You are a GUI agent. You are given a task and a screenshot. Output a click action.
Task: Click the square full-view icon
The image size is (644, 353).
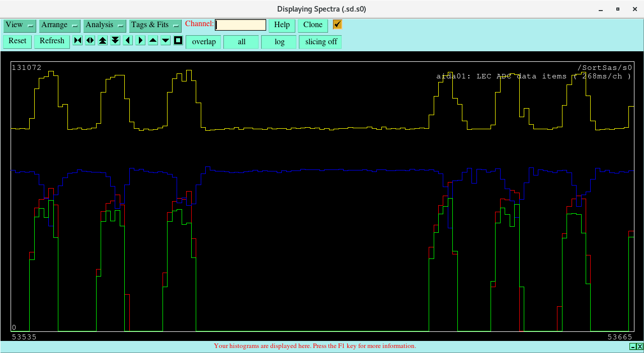(x=178, y=41)
